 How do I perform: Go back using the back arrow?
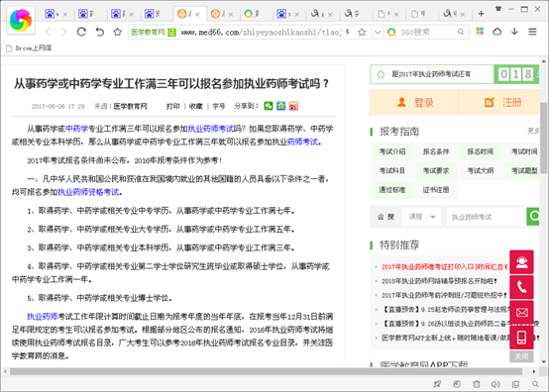click(x=49, y=32)
